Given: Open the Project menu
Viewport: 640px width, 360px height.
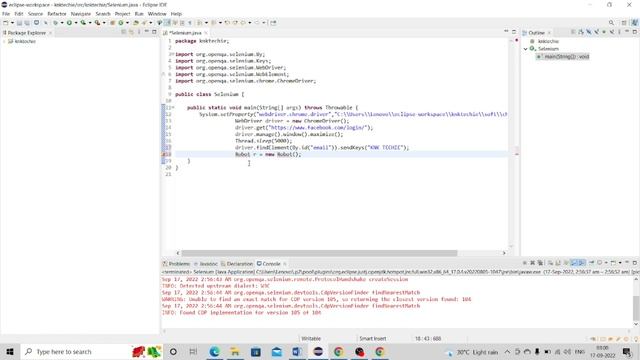Looking at the screenshot, I should click(122, 14).
